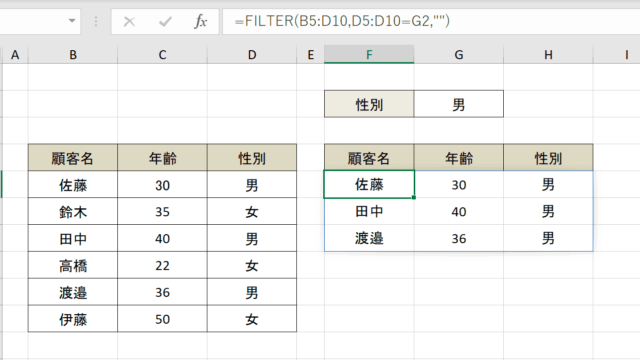
Task: Click the filtered result cell 渡邉
Action: (369, 238)
